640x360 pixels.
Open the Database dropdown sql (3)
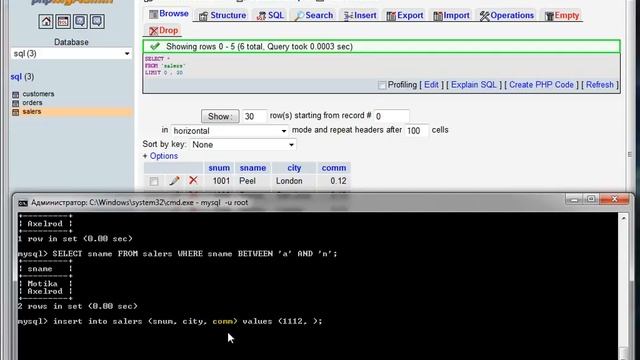click(x=71, y=54)
